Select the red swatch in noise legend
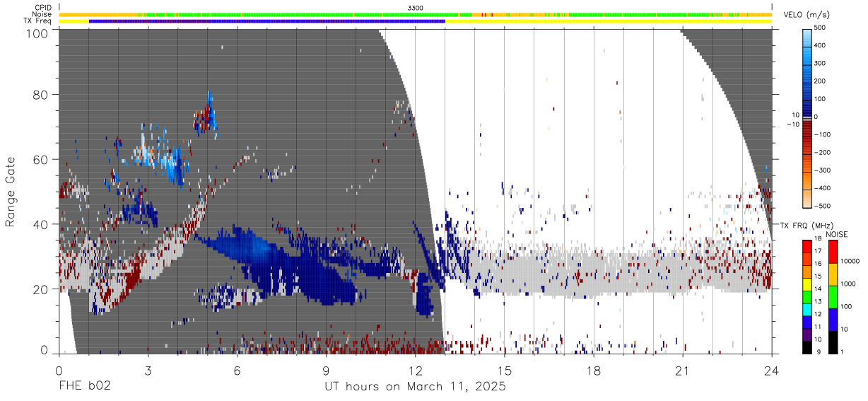Viewport: 868px width, 401px height. [832, 252]
